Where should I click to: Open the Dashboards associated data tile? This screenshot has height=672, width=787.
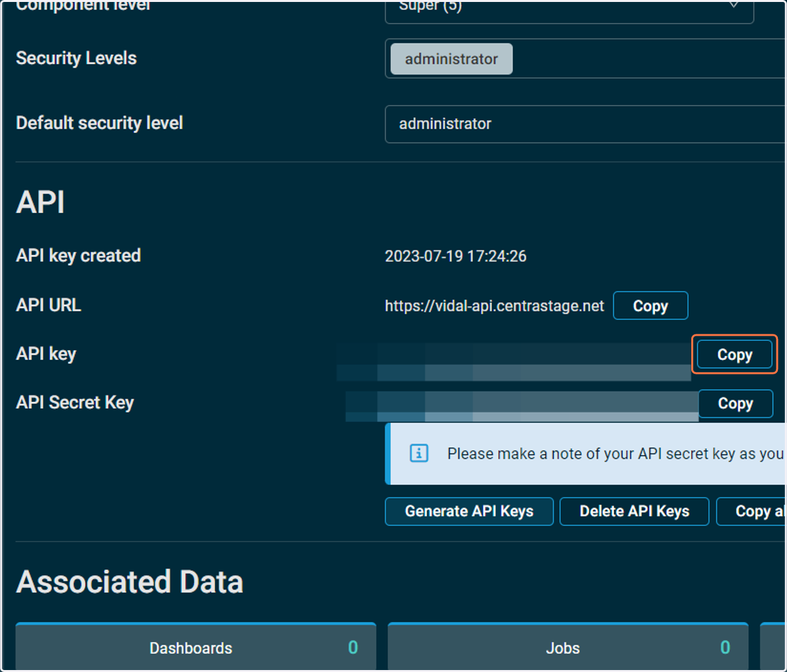click(196, 646)
